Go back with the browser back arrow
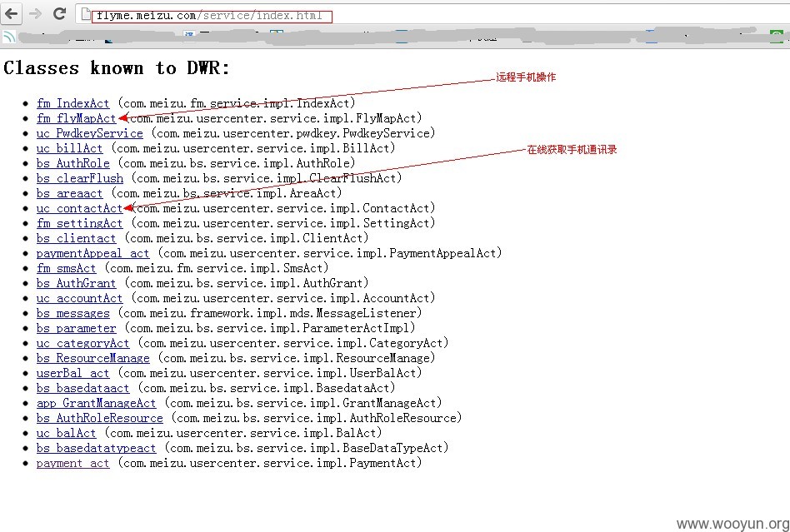This screenshot has width=790, height=532. [x=12, y=13]
